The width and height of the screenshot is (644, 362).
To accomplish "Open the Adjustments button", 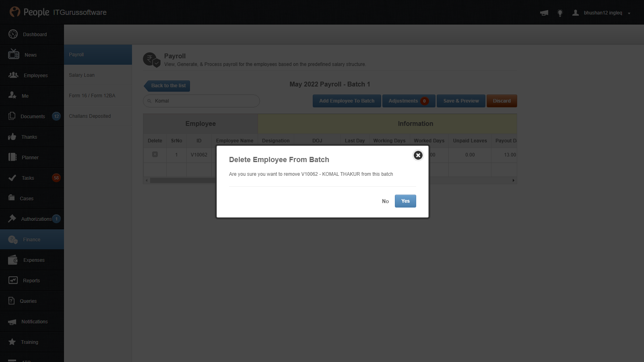I will [x=409, y=101].
